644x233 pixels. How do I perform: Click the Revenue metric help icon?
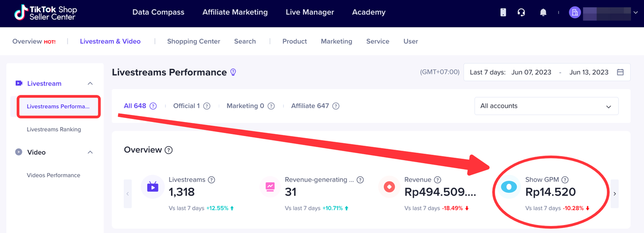point(438,180)
